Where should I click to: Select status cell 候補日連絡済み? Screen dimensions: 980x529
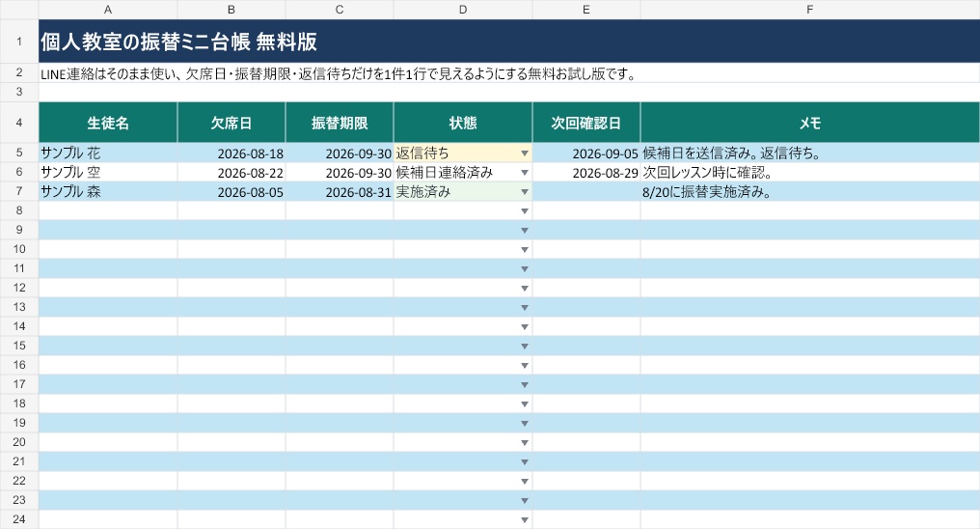(463, 173)
